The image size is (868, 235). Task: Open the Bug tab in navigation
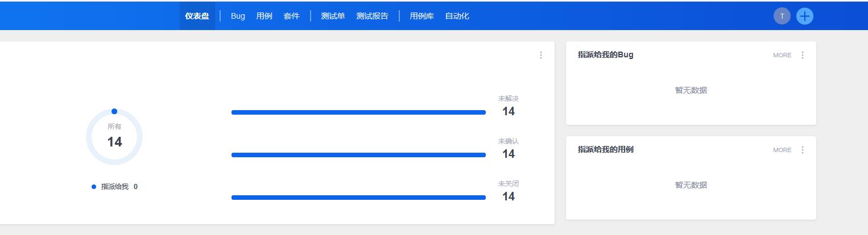point(238,16)
